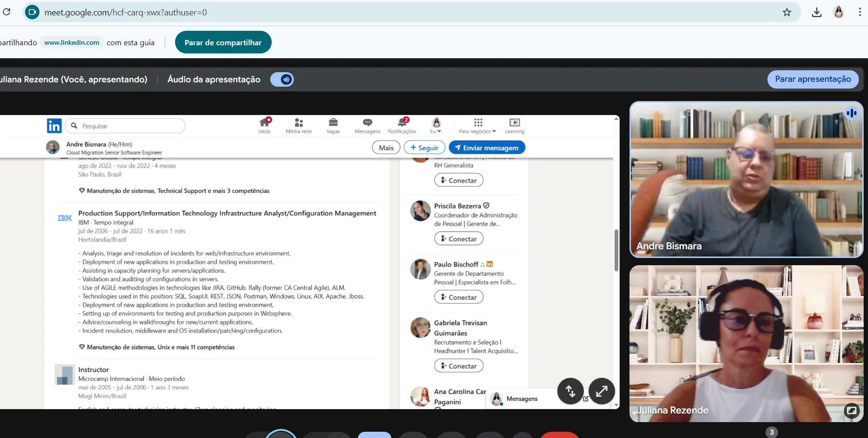The height and width of the screenshot is (438, 868).
Task: Go to LinkedIn Início home icon
Action: tap(264, 125)
